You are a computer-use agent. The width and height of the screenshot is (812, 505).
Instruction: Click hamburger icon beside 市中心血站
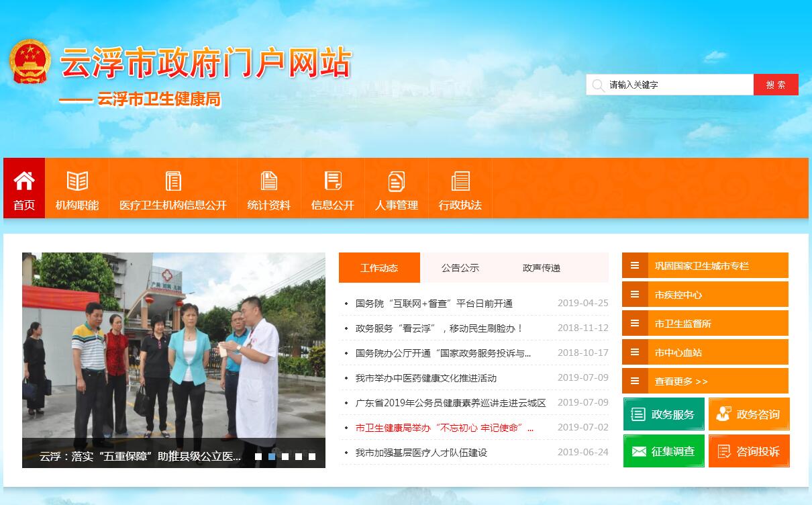(x=635, y=352)
